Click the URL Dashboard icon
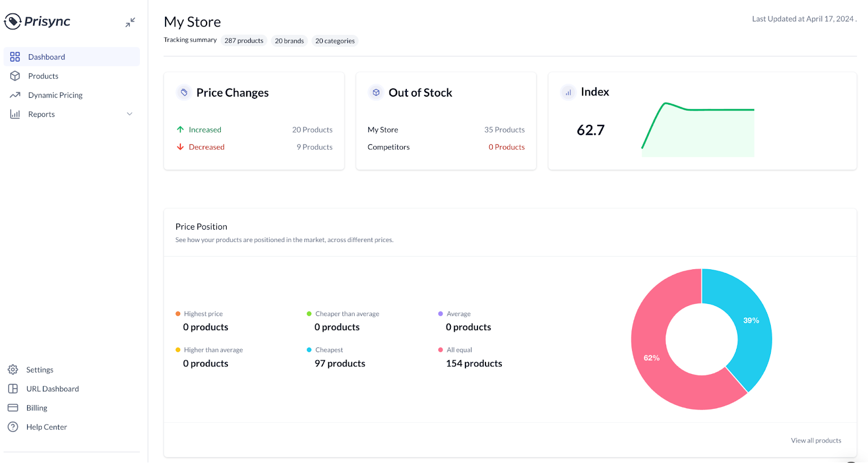Screen dimensions: 868x463 [x=13, y=389]
